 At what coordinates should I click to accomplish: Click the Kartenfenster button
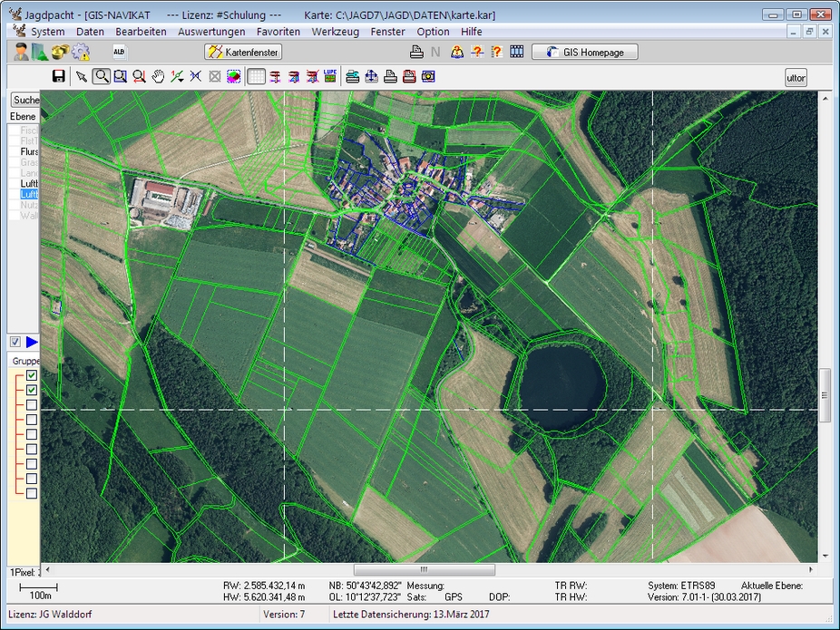(x=243, y=53)
